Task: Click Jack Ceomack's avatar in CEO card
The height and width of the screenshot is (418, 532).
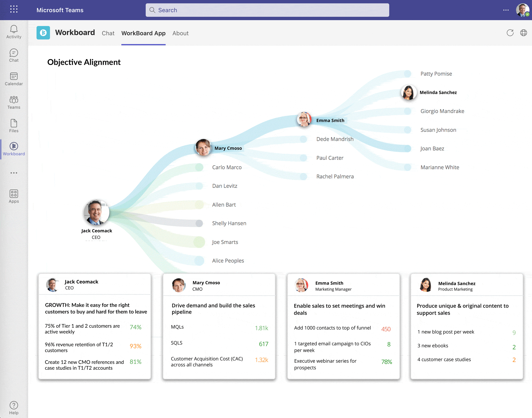Action: [52, 285]
